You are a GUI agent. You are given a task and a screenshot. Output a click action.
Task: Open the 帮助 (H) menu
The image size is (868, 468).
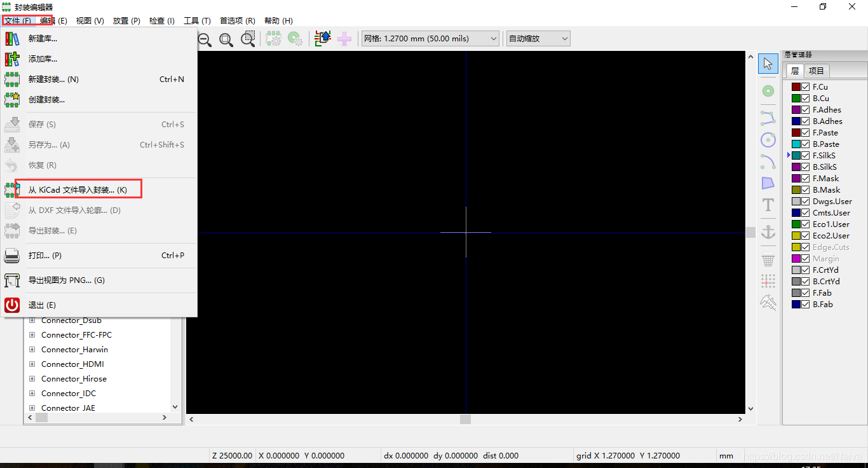pyautogui.click(x=278, y=21)
